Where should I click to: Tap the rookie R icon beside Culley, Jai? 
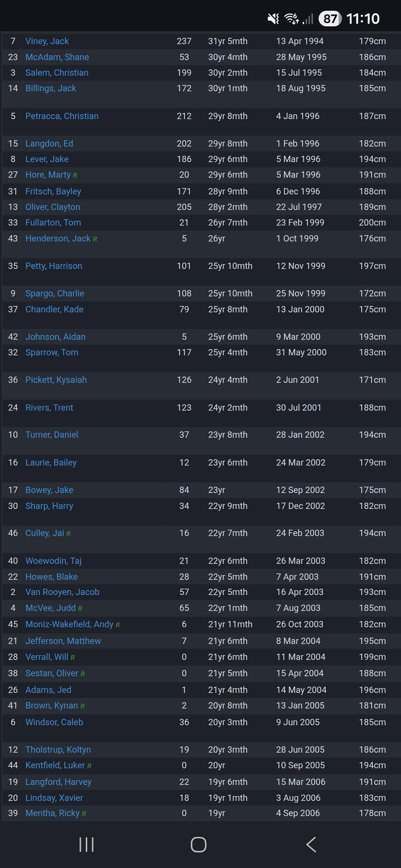[68, 534]
